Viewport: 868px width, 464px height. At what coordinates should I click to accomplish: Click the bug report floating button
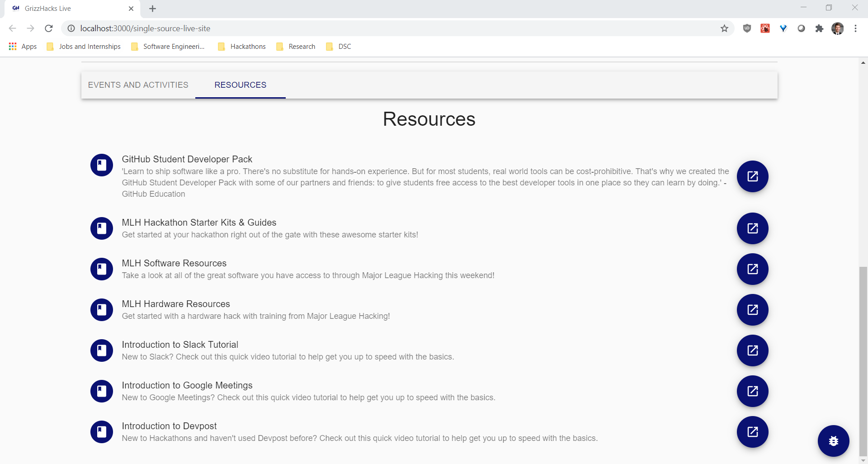pos(833,441)
